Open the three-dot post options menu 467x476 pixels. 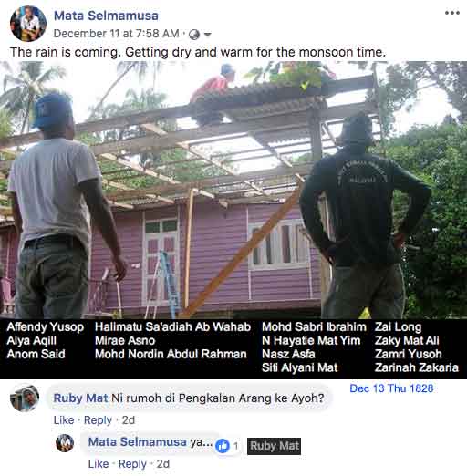451,13
